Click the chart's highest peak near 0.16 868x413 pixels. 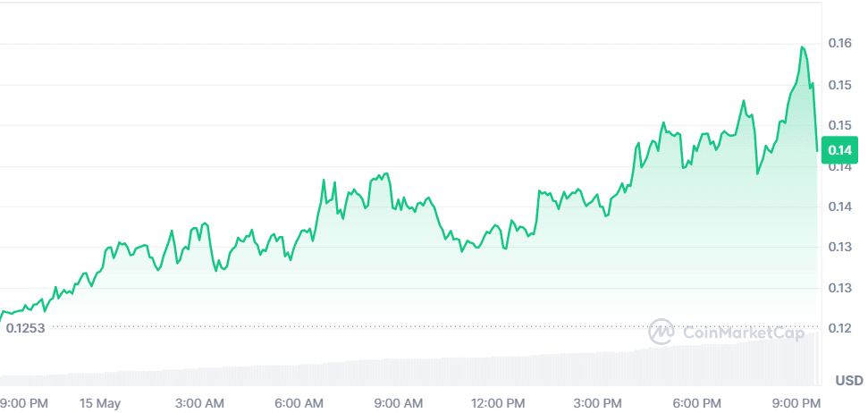tap(803, 47)
